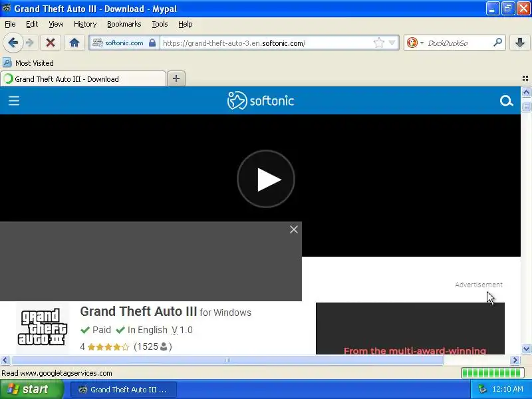Click the 1525 user votes count

153,346
